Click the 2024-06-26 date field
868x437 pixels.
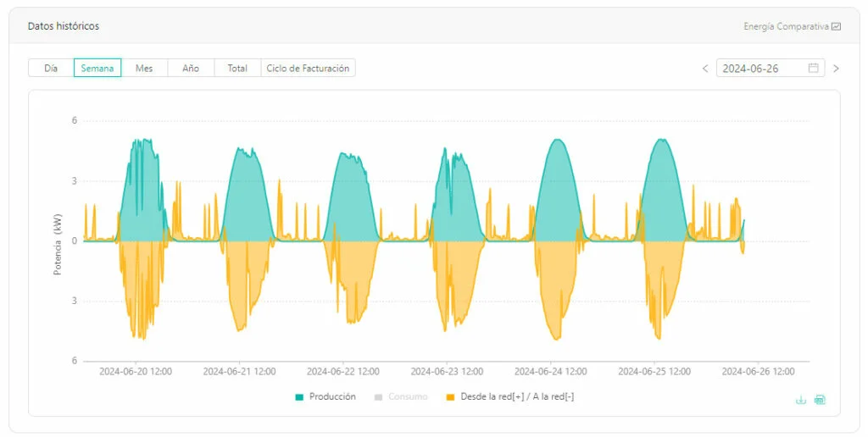pyautogui.click(x=770, y=68)
